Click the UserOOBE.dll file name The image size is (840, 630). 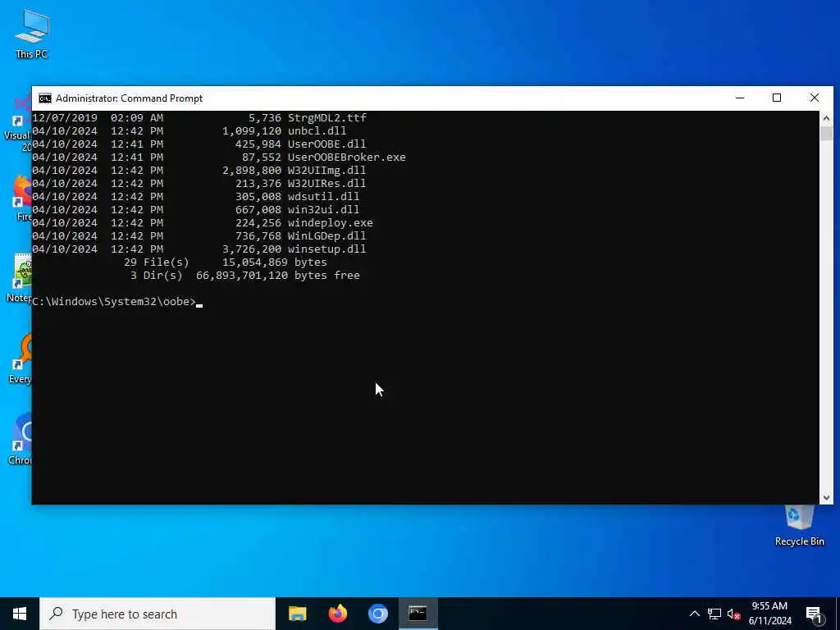[x=326, y=144]
